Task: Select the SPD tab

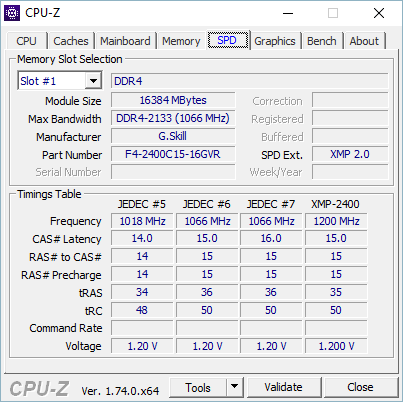Action: click(x=228, y=40)
